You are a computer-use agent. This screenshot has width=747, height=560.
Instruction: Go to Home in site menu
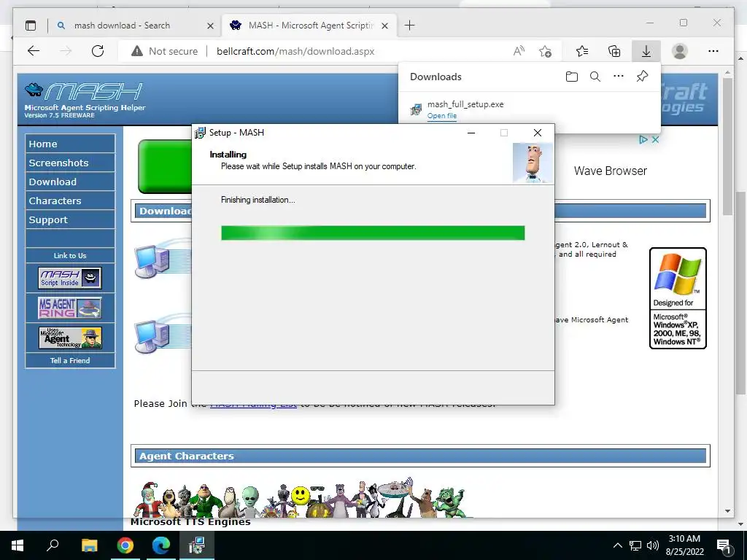click(x=70, y=144)
